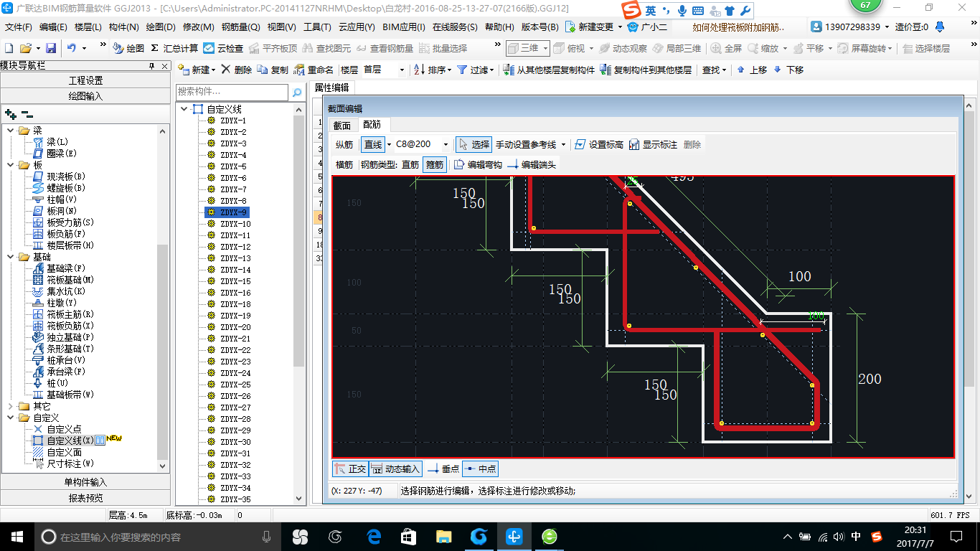Click the collapse-all minus icon in the navigator

[x=27, y=113]
